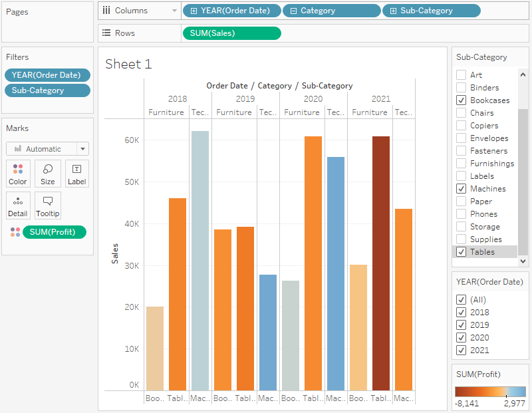Screen dimensions: 532x413
Task: Select the SUM(Sales) pill in Rows
Action: (231, 33)
